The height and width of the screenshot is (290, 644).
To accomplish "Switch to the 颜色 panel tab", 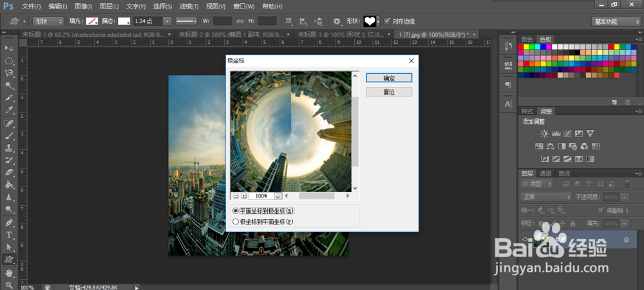I will [527, 39].
